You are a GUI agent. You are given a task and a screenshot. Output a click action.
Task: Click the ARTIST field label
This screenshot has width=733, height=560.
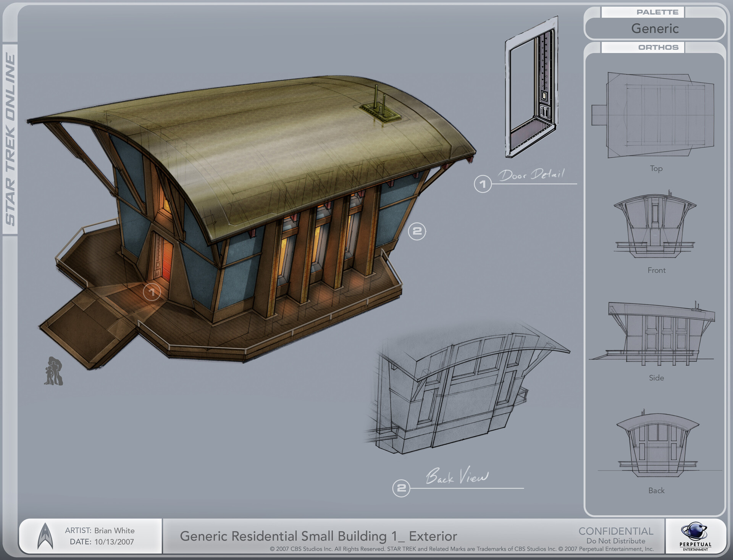pos(78,531)
